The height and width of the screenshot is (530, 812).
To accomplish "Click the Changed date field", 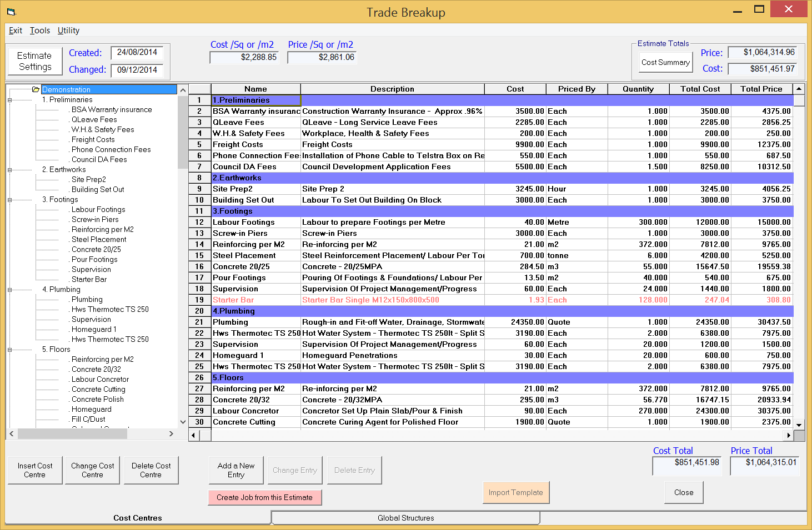I will click(x=137, y=70).
